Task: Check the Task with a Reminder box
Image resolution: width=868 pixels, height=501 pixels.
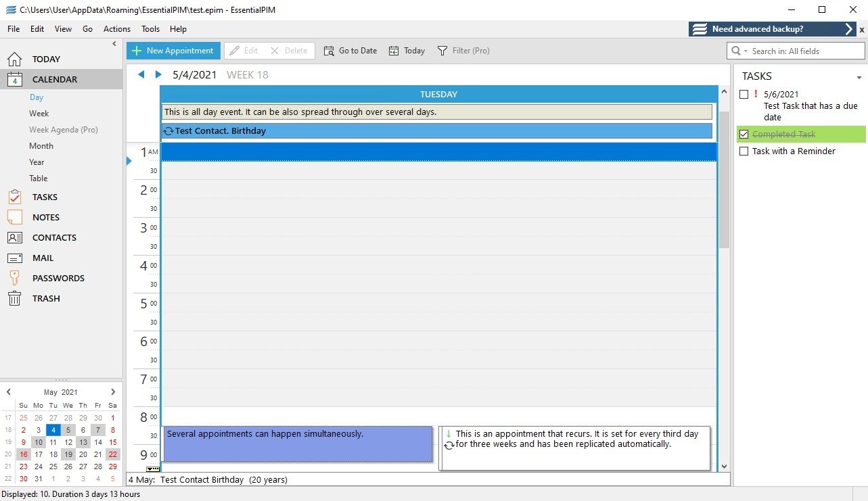Action: (744, 151)
